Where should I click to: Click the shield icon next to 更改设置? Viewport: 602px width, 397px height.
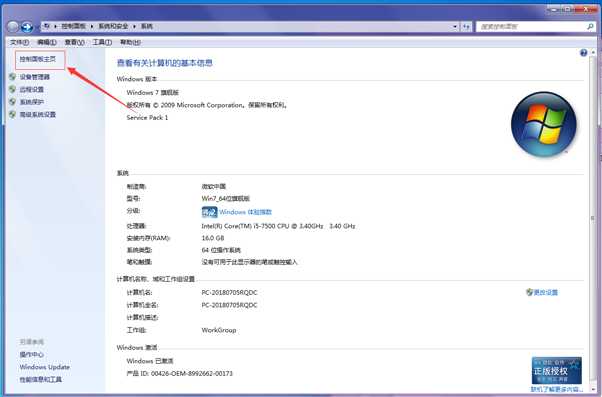[529, 292]
